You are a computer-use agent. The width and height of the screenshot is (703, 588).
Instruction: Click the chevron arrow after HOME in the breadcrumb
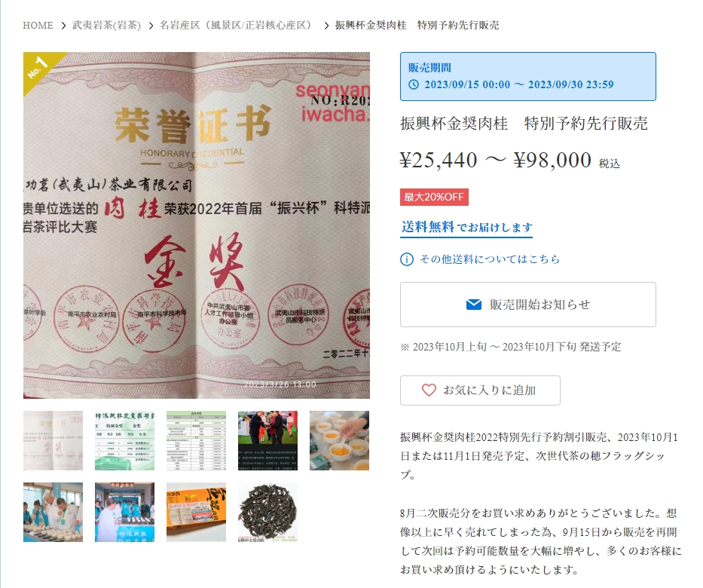tap(63, 26)
